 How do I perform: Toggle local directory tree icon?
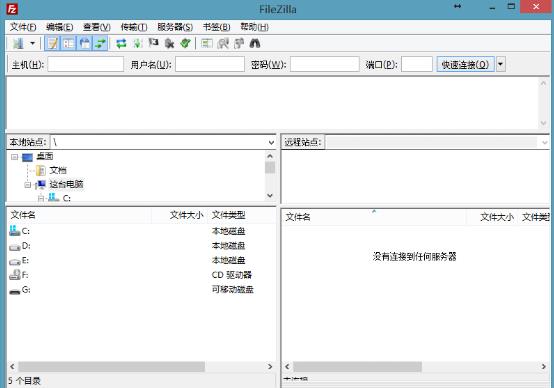click(x=69, y=43)
